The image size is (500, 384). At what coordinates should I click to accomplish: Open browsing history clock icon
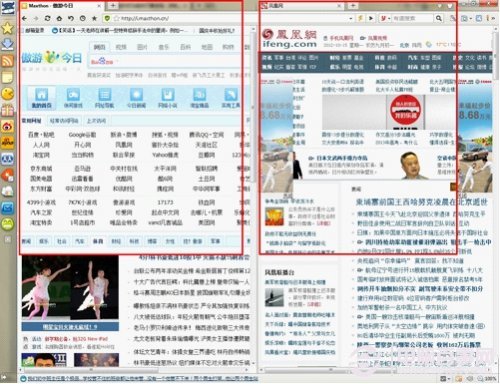(x=83, y=18)
